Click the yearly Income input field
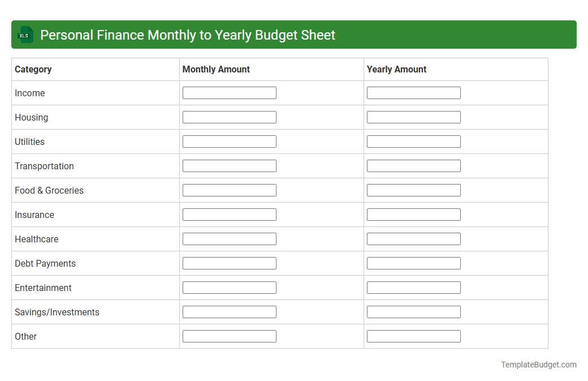 point(413,92)
